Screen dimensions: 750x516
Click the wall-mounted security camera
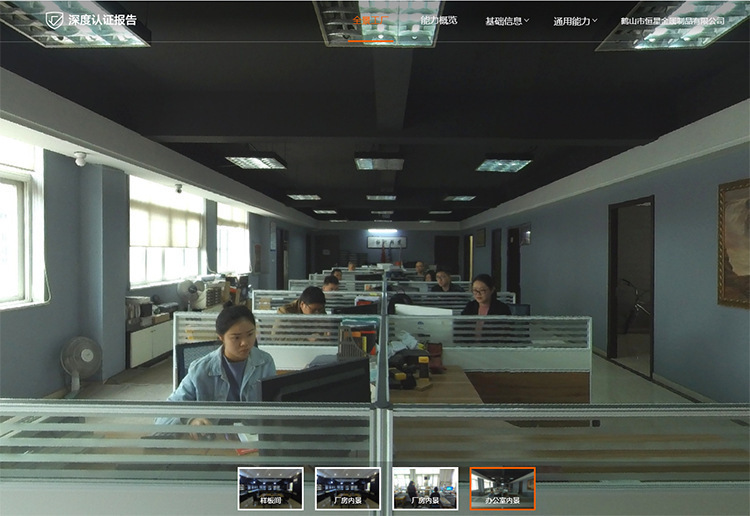coord(80,158)
